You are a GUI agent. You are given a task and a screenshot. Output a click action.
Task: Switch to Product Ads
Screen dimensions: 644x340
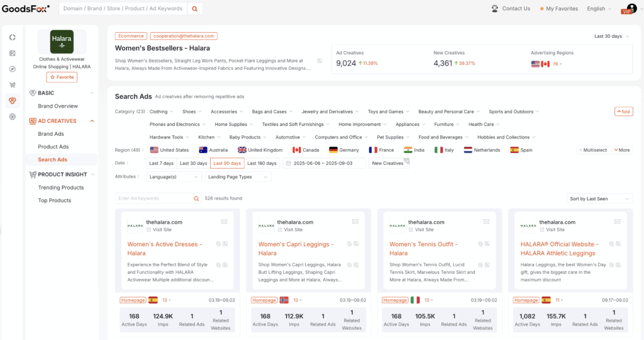coord(53,147)
